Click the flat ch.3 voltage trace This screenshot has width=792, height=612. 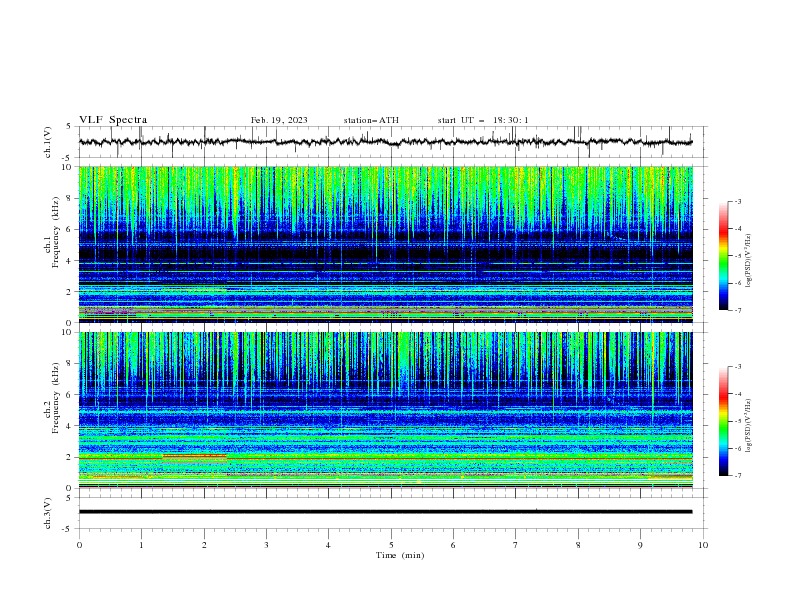tap(385, 512)
